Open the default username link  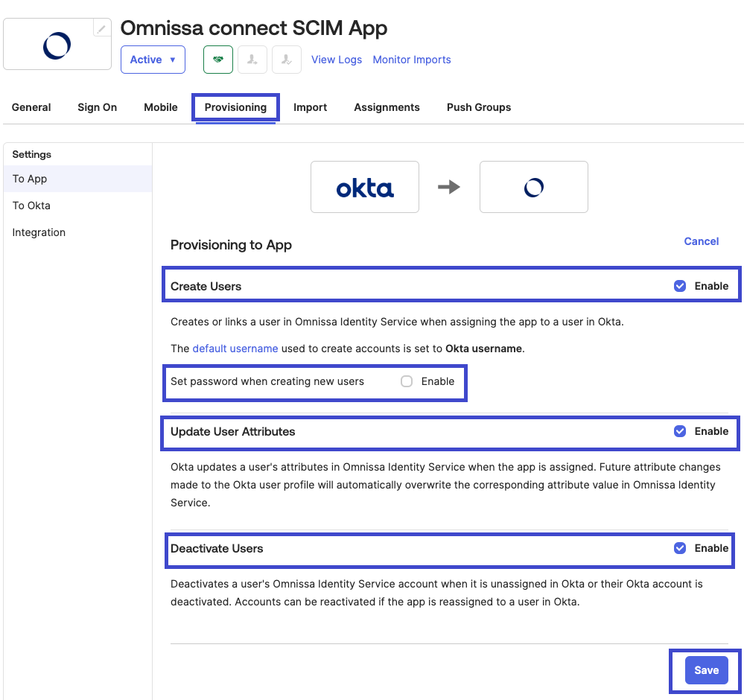click(235, 349)
